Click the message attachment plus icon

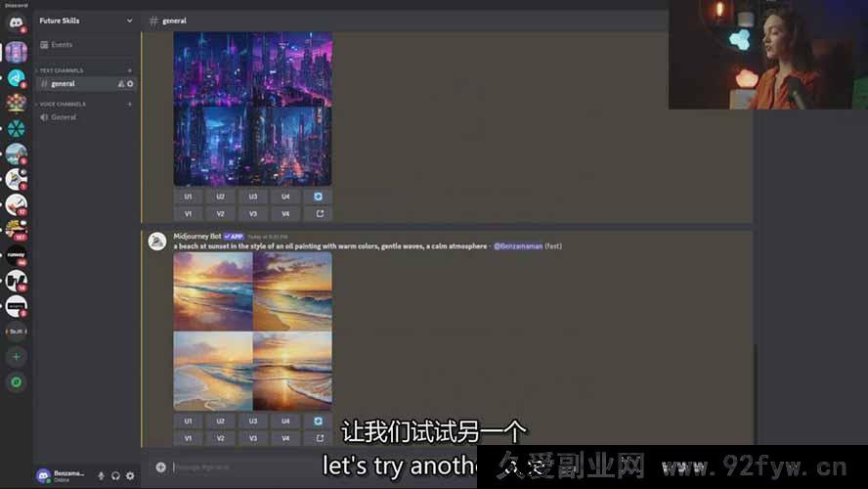pos(160,467)
